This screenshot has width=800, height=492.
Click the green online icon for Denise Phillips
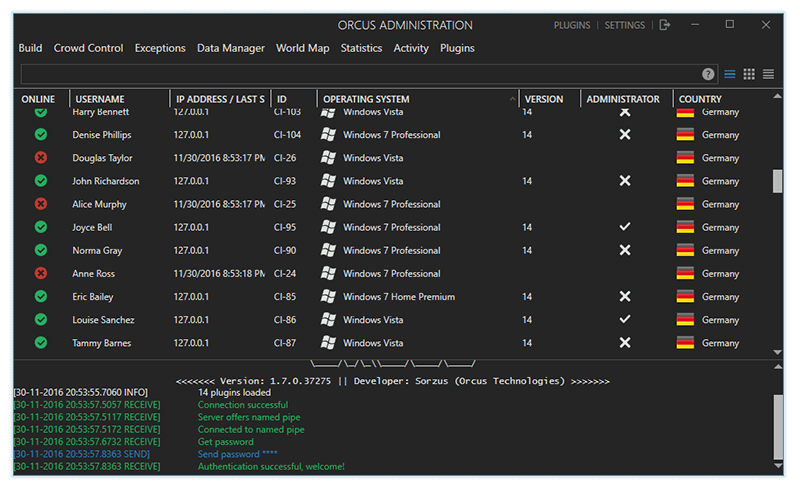[41, 135]
